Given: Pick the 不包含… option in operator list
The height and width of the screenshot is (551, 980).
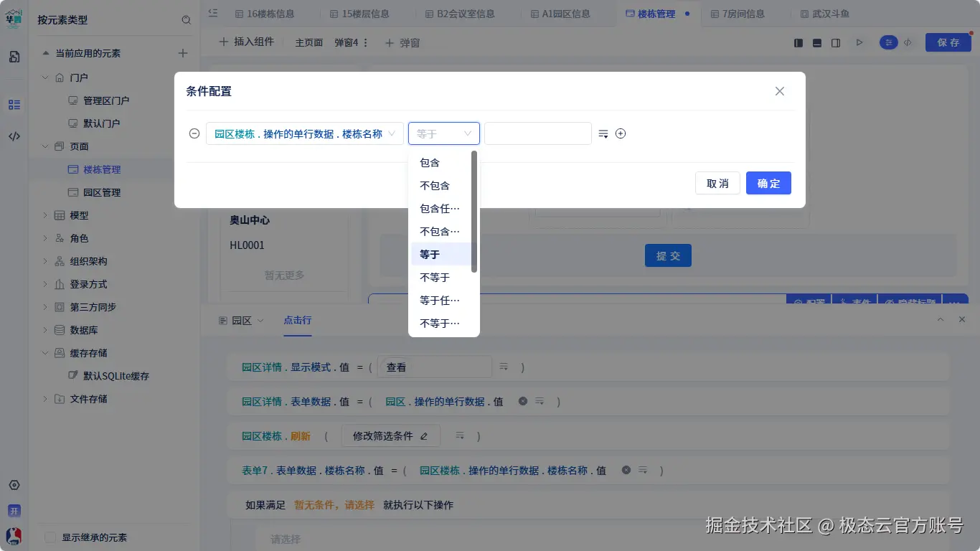Looking at the screenshot, I should (440, 232).
